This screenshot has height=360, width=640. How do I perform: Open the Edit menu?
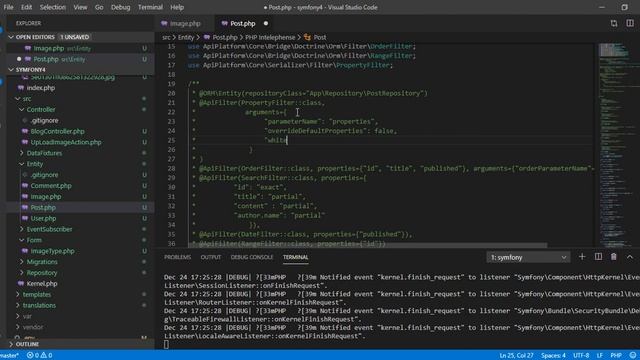click(x=27, y=7)
